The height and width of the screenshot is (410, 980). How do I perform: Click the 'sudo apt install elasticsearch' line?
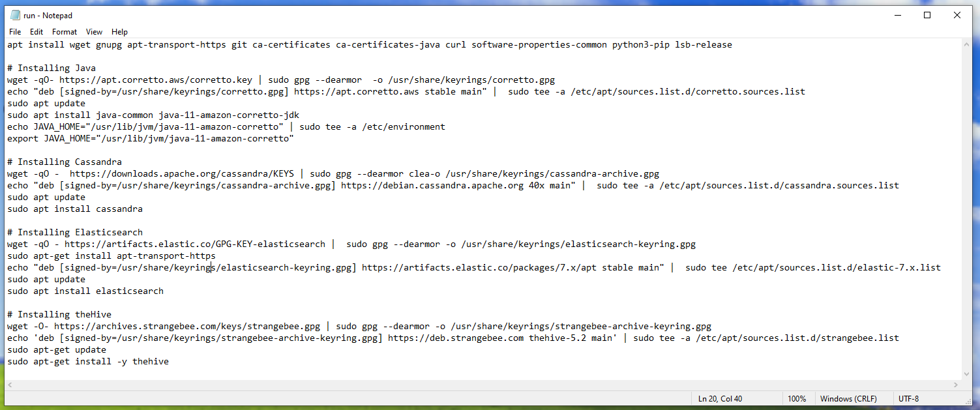(85, 291)
